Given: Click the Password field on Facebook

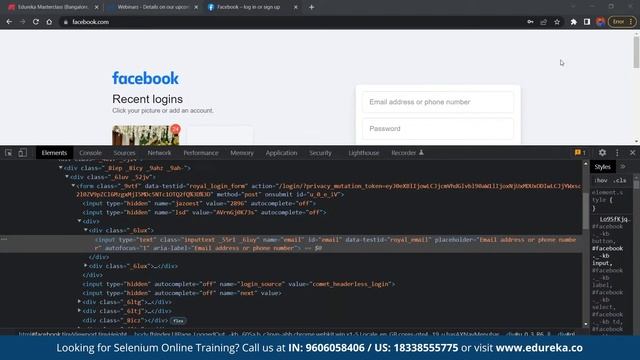Looking at the screenshot, I should [438, 129].
